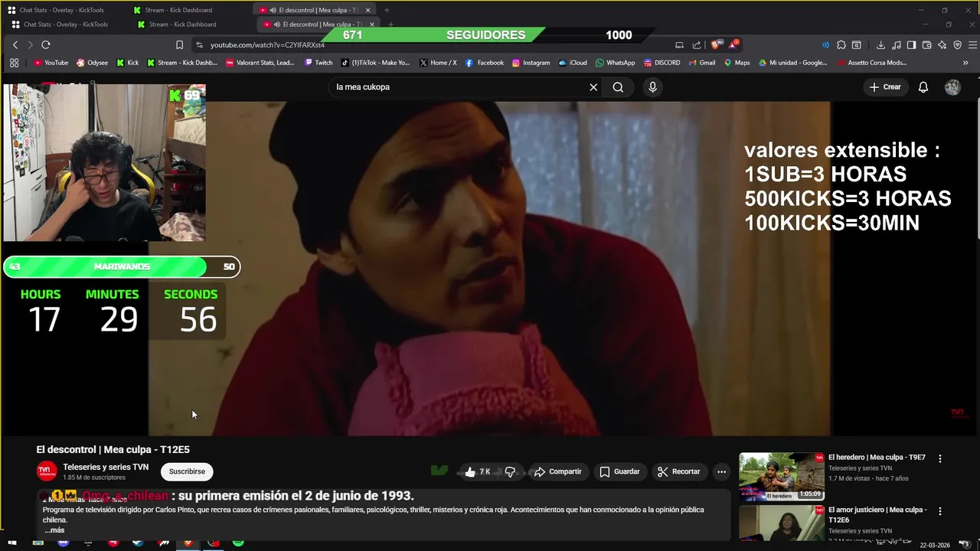
Task: Open the Twitch bookmark
Action: click(x=318, y=63)
